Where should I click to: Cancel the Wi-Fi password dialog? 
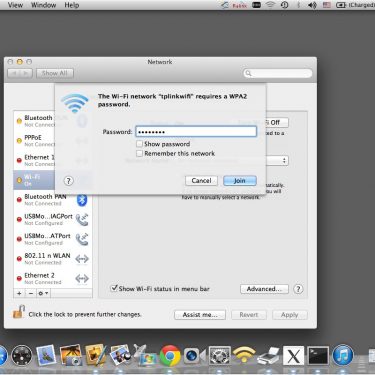coord(201,181)
